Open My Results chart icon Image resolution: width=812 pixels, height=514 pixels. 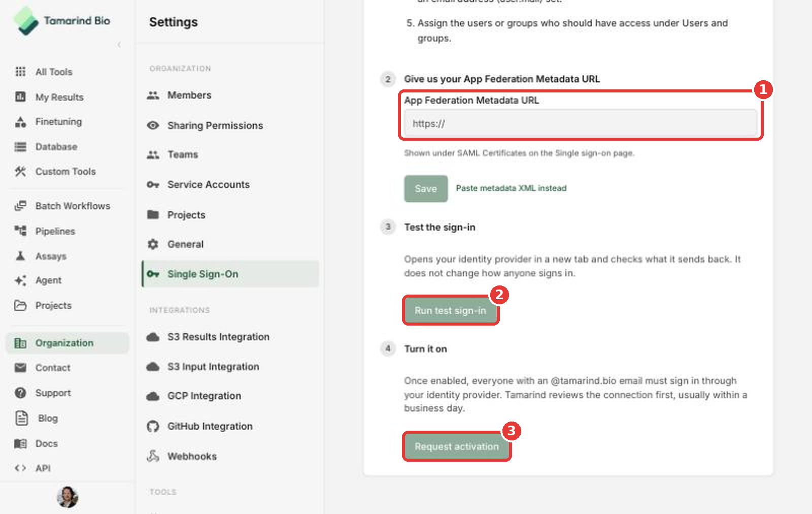[20, 97]
